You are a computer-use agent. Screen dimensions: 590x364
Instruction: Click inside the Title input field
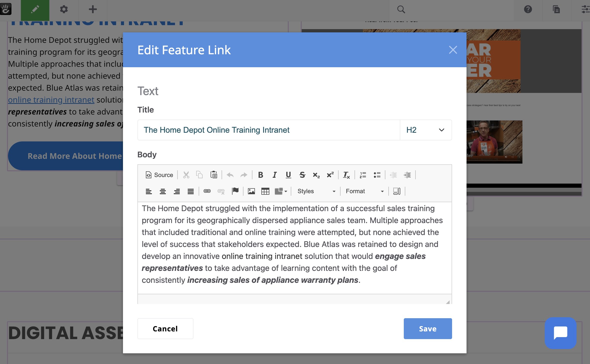249,130
